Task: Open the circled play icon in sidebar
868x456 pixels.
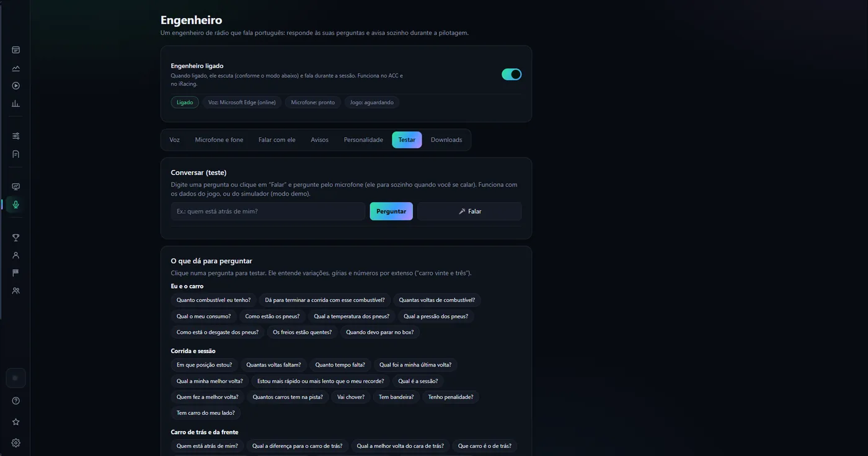Action: coord(15,86)
